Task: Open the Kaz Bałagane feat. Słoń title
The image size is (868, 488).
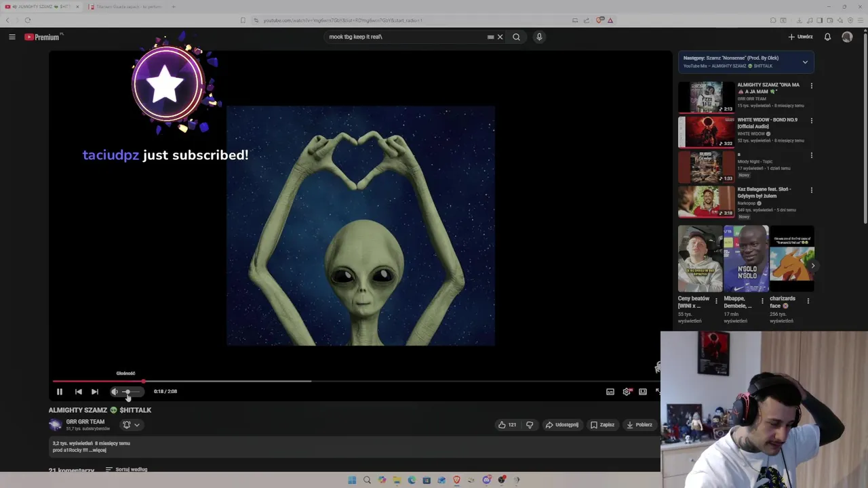Action: [x=764, y=192]
